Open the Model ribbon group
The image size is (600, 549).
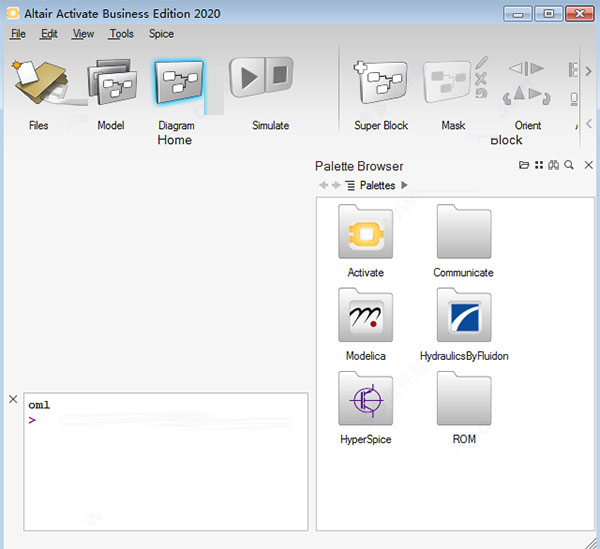click(110, 86)
